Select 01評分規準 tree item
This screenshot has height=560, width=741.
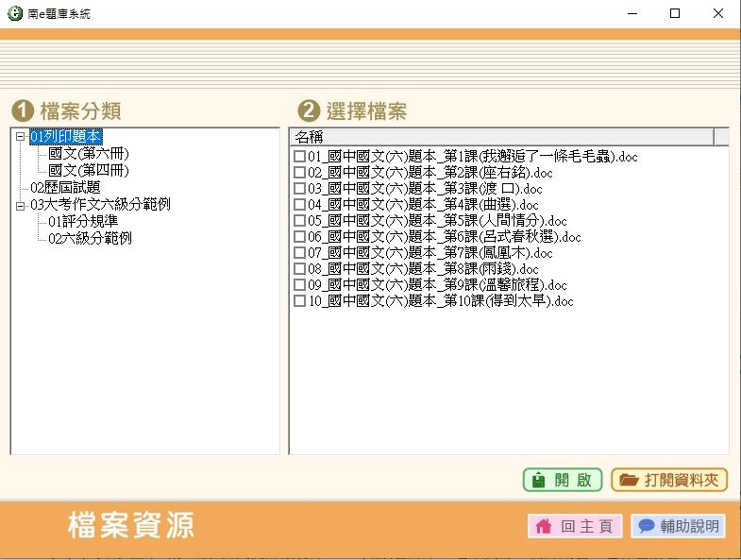point(83,222)
